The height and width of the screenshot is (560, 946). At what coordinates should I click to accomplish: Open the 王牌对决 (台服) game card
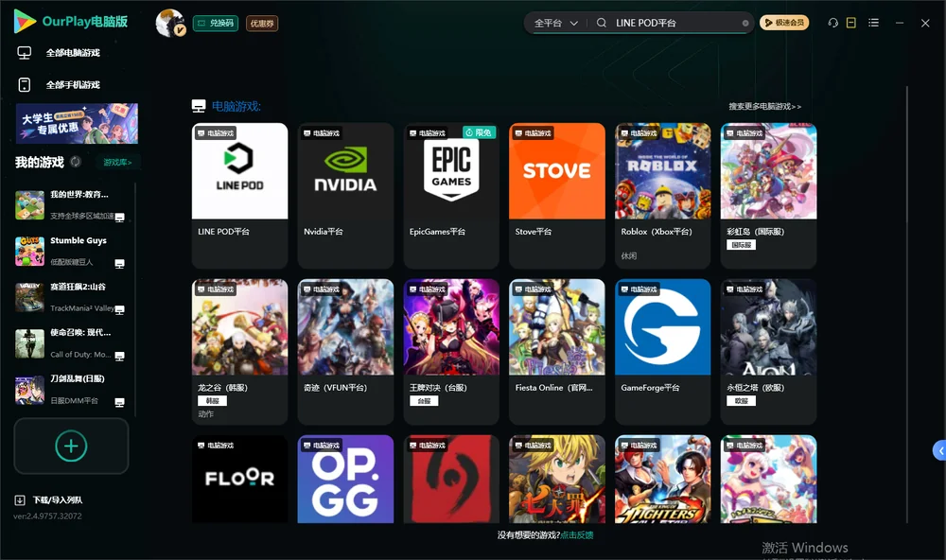click(x=451, y=352)
